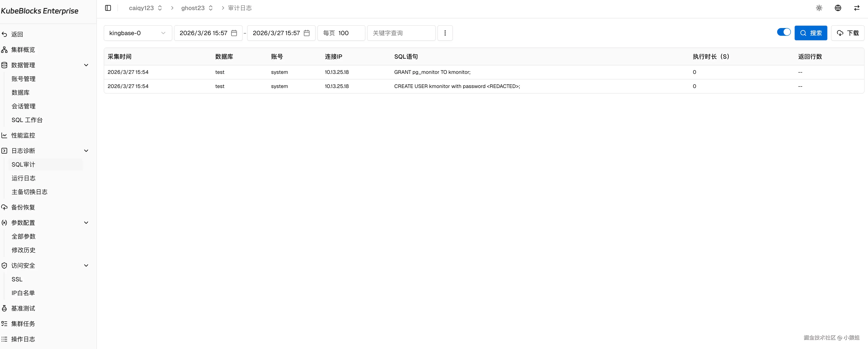
Task: Toggle the sidebar panel icon
Action: [x=108, y=8]
